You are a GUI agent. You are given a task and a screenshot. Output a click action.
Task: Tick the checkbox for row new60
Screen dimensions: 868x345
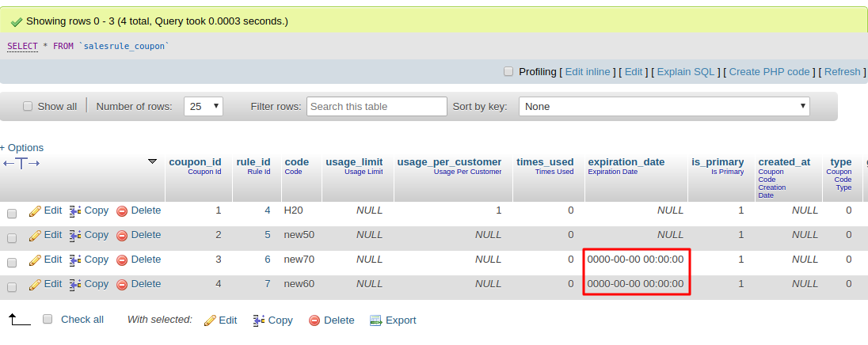click(12, 287)
